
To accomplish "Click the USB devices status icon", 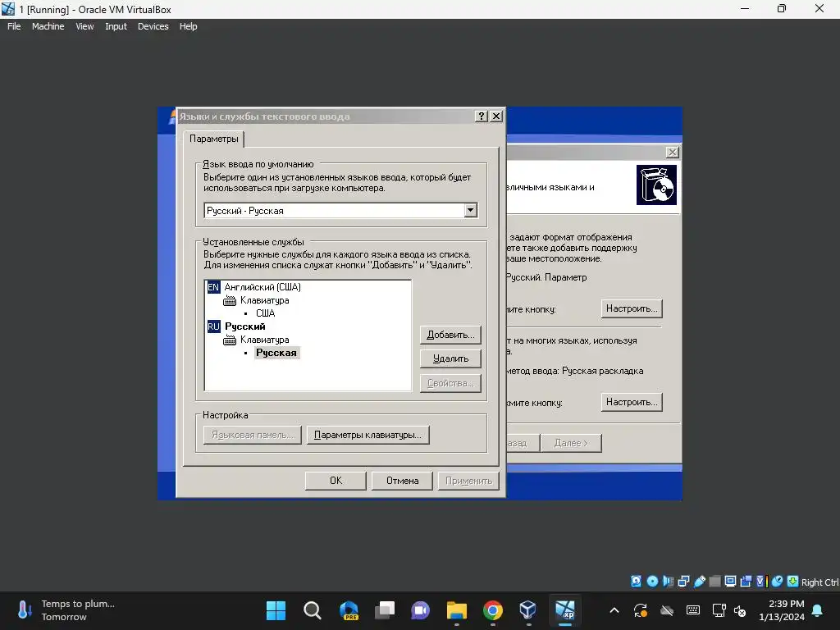I will 699,582.
